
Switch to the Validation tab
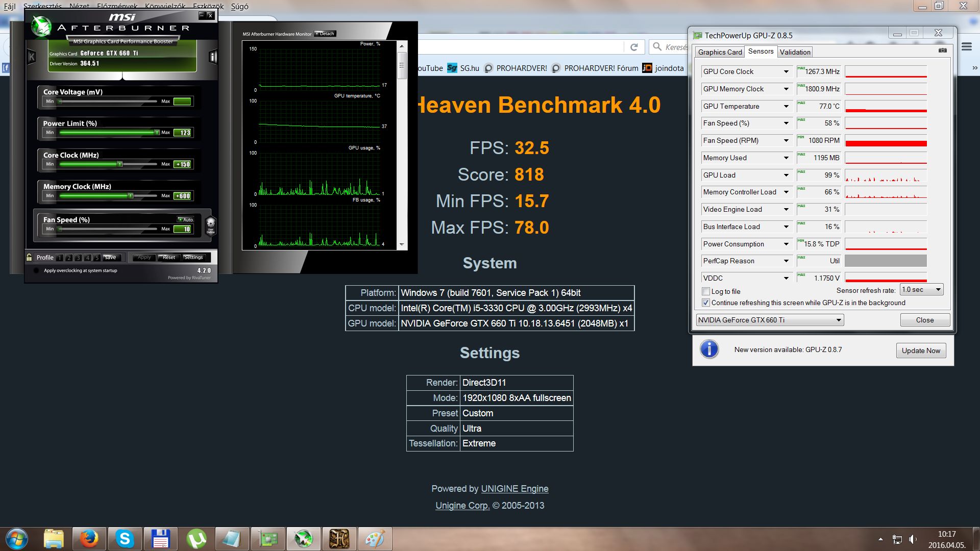[795, 52]
